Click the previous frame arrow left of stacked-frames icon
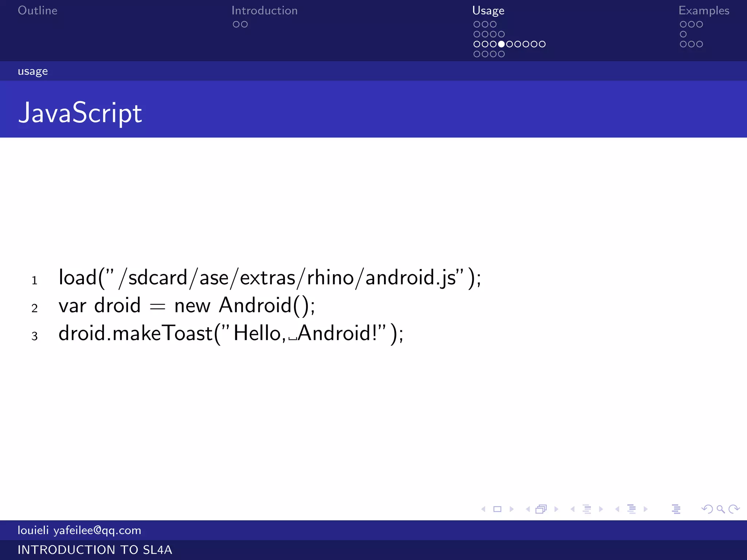Screen dimensions: 747x560 pyautogui.click(x=528, y=509)
